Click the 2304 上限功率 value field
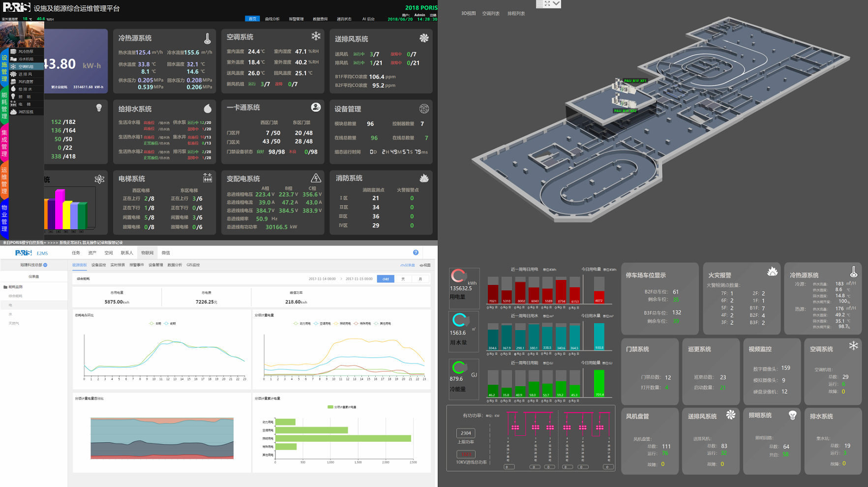The height and width of the screenshot is (487, 868). 466,433
